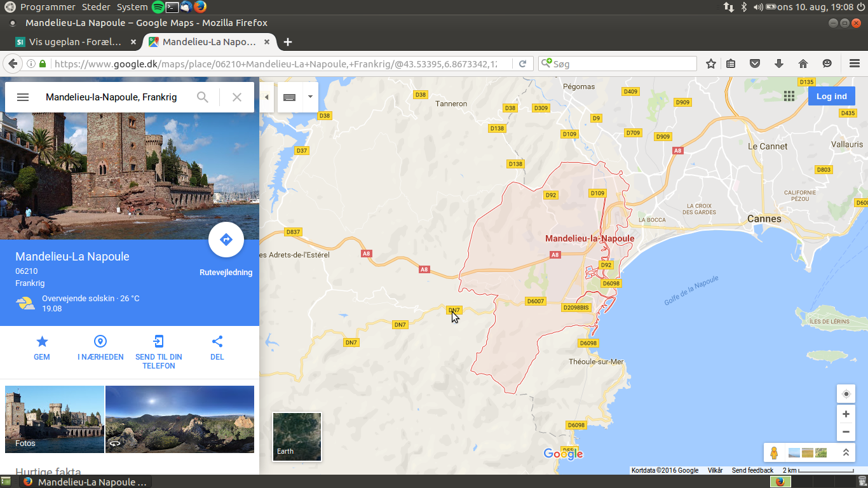The width and height of the screenshot is (868, 488).
Task: Open the System menu
Action: click(x=132, y=7)
